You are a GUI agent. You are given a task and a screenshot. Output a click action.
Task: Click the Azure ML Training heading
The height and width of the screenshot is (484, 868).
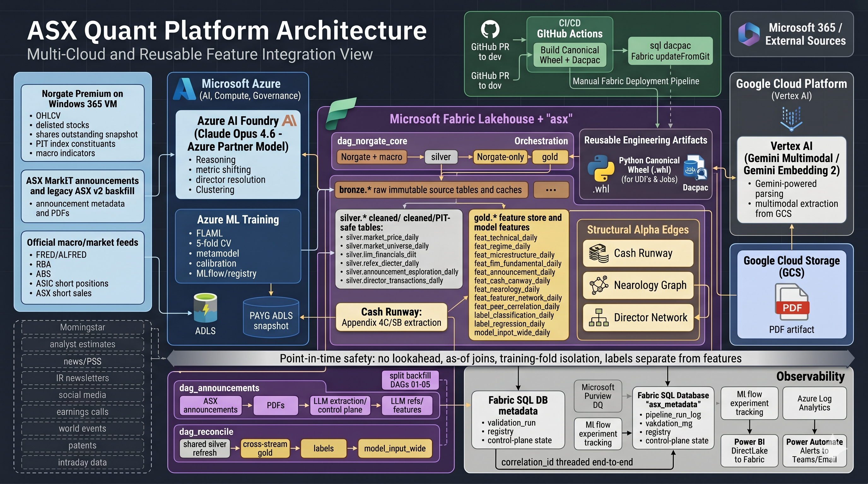pos(238,219)
